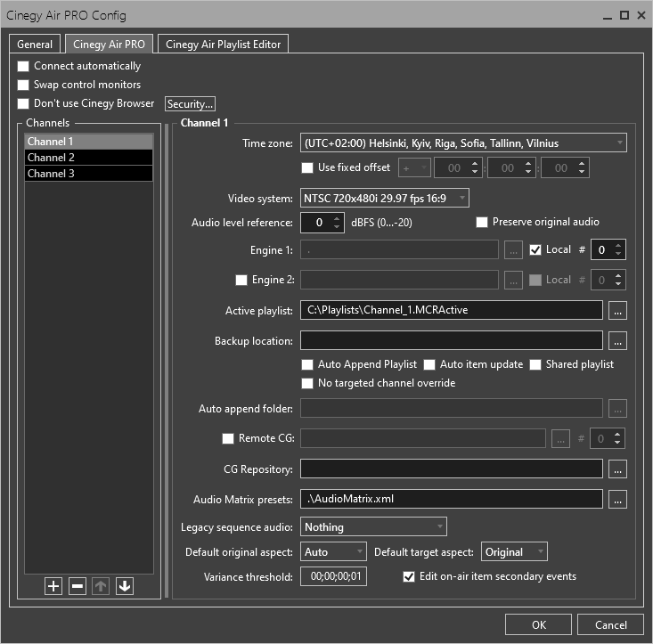Open Default original aspect dropdown
The image size is (653, 644).
click(x=333, y=552)
